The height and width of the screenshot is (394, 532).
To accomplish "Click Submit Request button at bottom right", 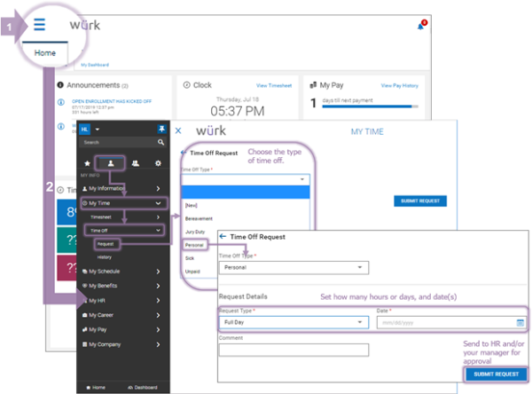I will coord(496,374).
